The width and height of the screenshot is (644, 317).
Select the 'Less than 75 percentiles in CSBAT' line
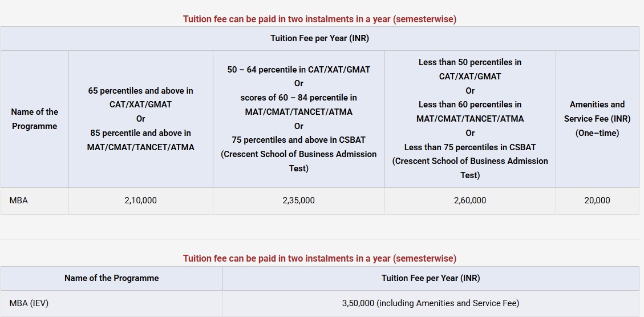click(x=469, y=147)
